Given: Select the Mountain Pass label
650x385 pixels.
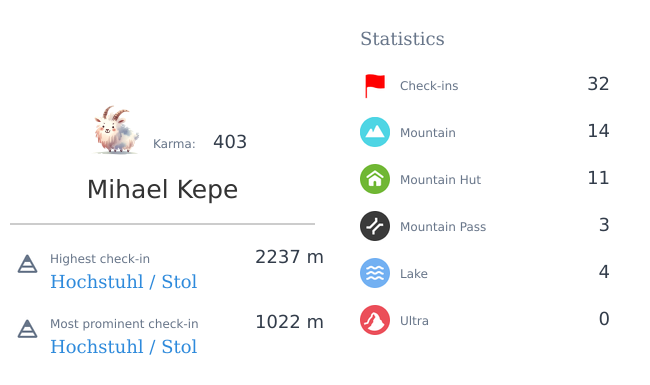Looking at the screenshot, I should click(443, 227).
